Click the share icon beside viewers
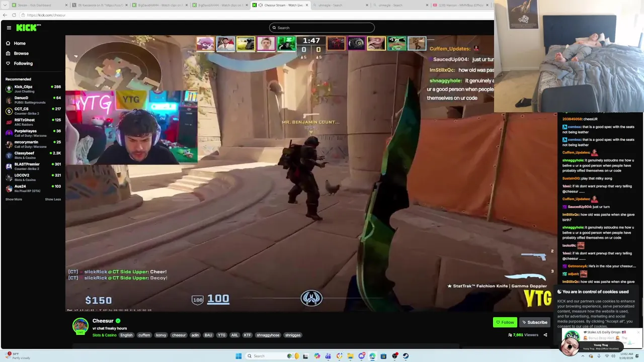The image size is (644, 362). coord(545,335)
